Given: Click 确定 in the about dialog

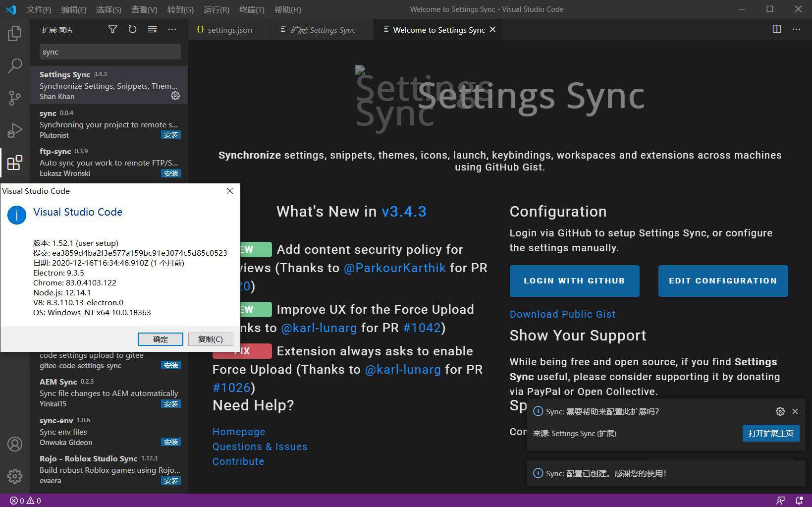Looking at the screenshot, I should [x=161, y=339].
